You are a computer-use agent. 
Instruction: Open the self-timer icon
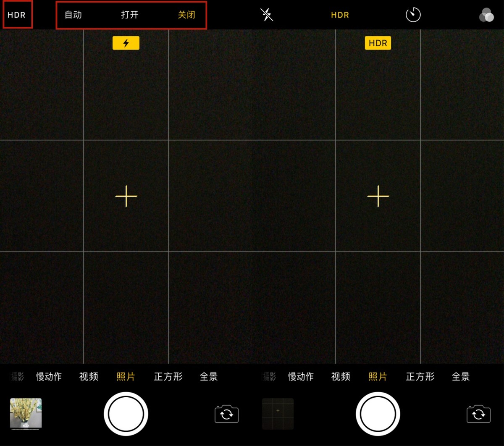[x=413, y=15]
